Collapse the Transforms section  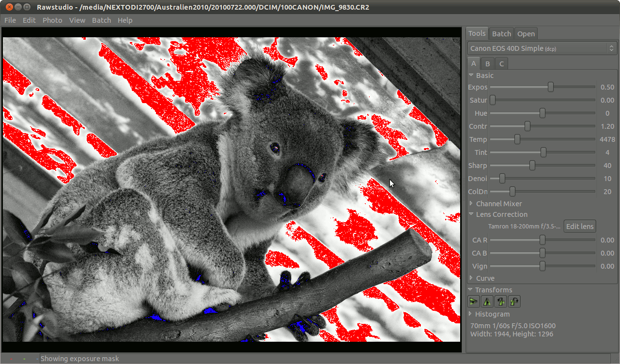pos(490,290)
